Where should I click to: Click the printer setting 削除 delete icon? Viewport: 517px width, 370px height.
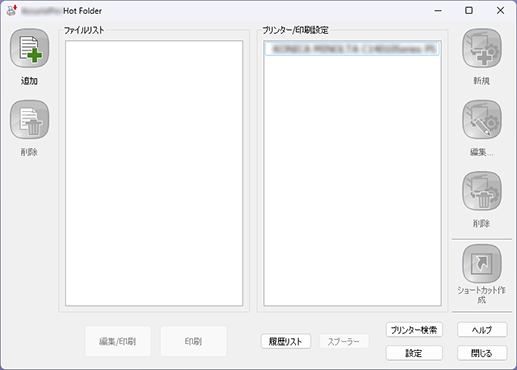pos(482,191)
